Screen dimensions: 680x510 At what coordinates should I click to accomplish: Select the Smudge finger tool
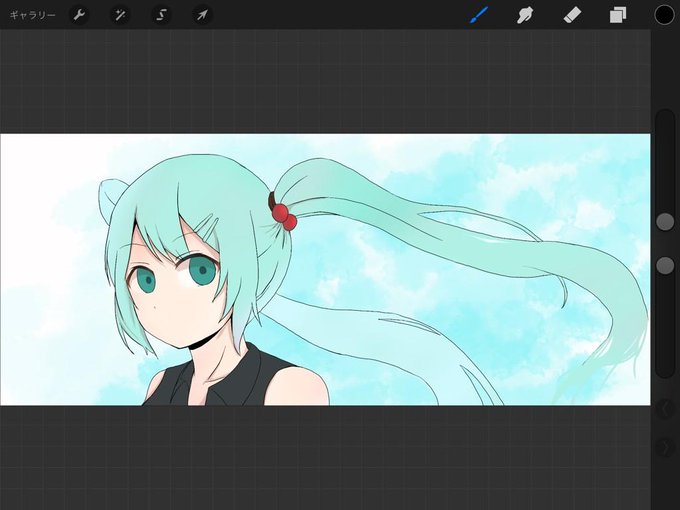[525, 15]
